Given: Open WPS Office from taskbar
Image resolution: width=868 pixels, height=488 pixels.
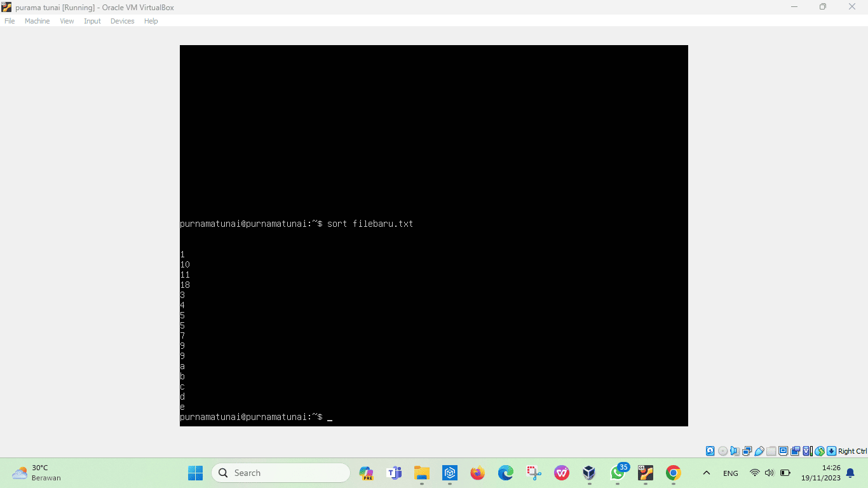Looking at the screenshot, I should [x=562, y=473].
